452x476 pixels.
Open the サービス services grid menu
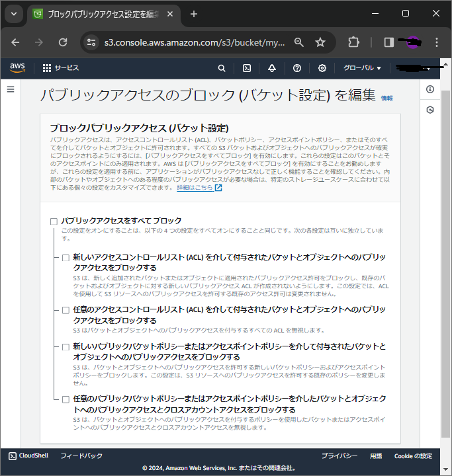(60, 68)
